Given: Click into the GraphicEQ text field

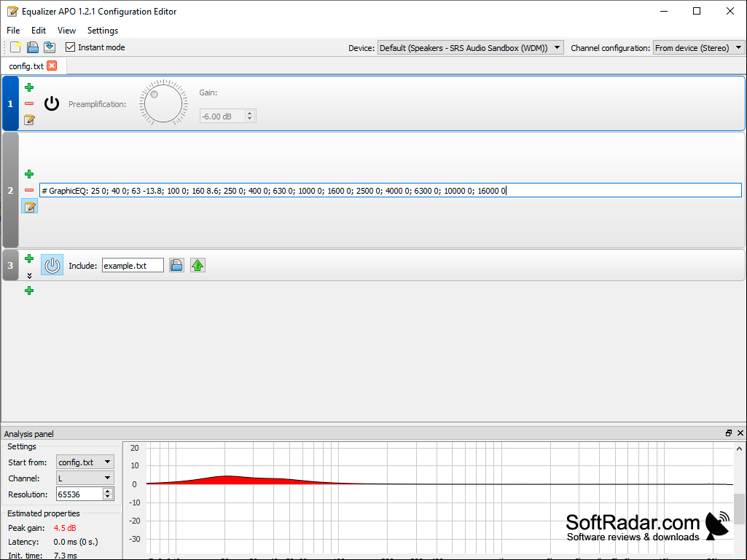Looking at the screenshot, I should pyautogui.click(x=390, y=191).
